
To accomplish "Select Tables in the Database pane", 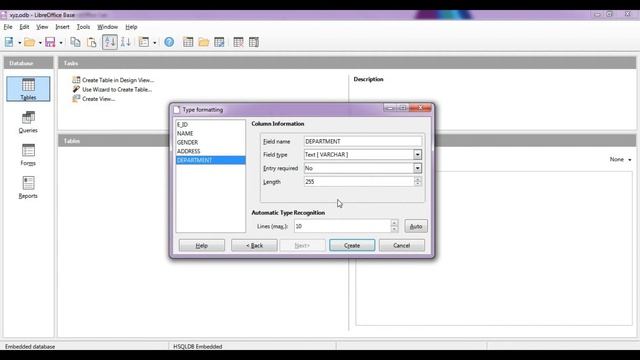I will (28, 89).
